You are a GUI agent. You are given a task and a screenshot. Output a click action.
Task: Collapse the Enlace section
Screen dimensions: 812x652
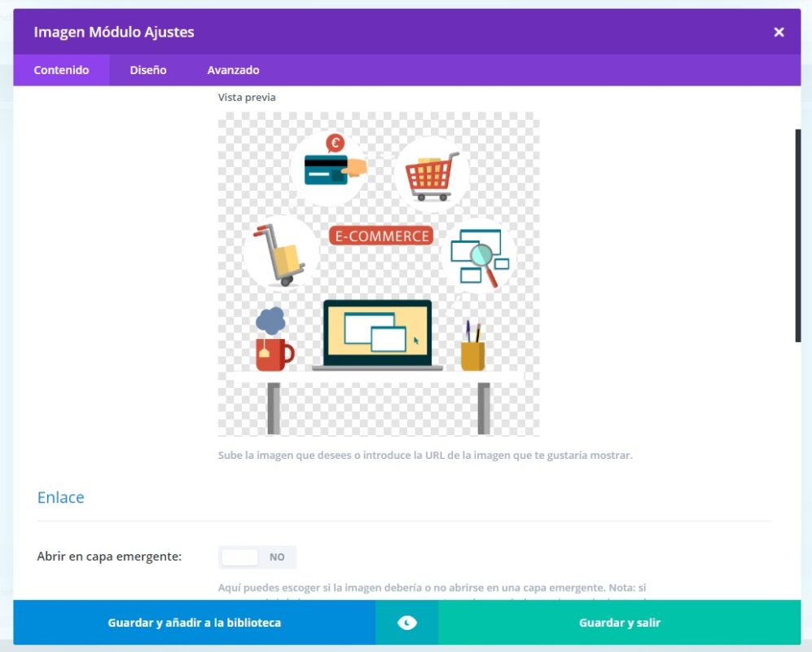coord(60,497)
